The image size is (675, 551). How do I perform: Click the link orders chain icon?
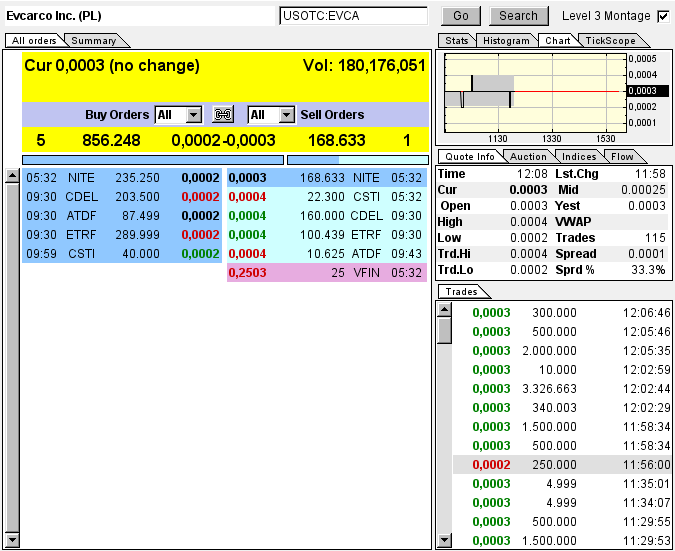tap(223, 115)
